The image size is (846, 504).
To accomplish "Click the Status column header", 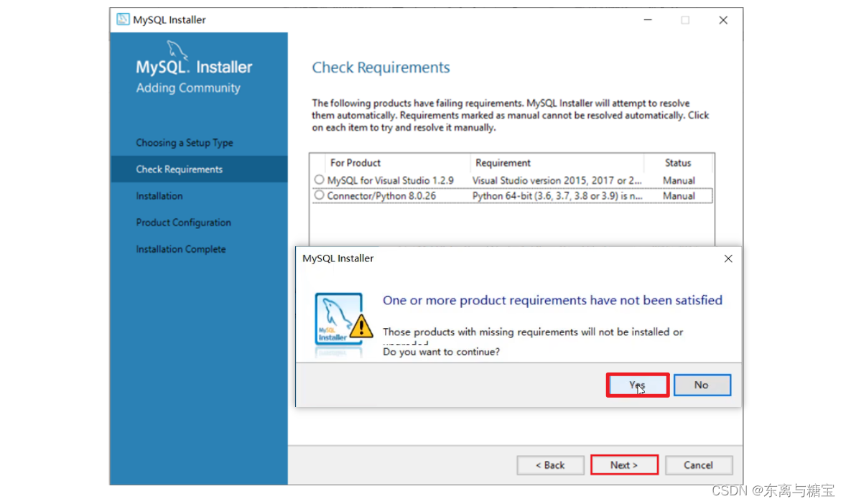I will (x=678, y=163).
